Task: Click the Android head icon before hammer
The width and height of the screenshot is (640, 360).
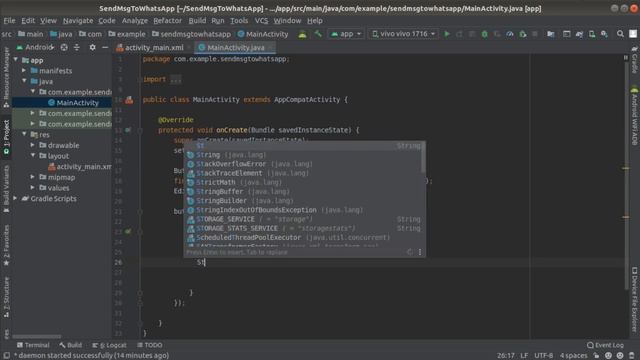Action: pyautogui.click(x=302, y=34)
